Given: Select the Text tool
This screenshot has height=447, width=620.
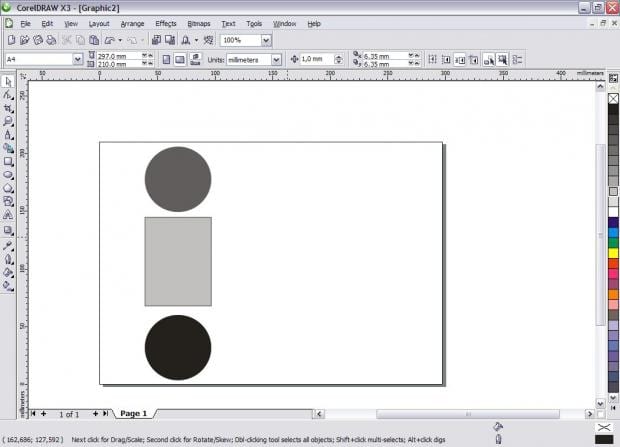Looking at the screenshot, I should tap(8, 215).
